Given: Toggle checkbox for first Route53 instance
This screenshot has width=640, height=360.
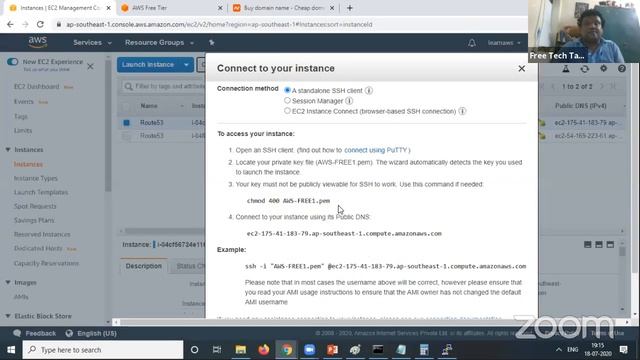Looking at the screenshot, I should click(x=127, y=122).
